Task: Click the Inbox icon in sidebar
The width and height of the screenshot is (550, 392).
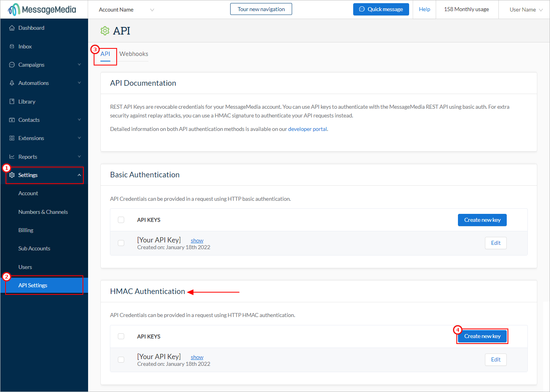Action: pos(12,46)
